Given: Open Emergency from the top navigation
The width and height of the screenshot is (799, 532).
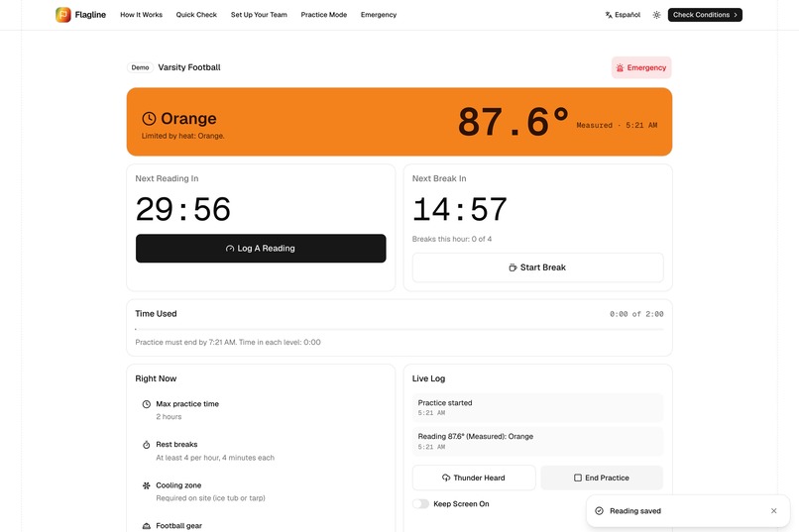Looking at the screenshot, I should (379, 15).
